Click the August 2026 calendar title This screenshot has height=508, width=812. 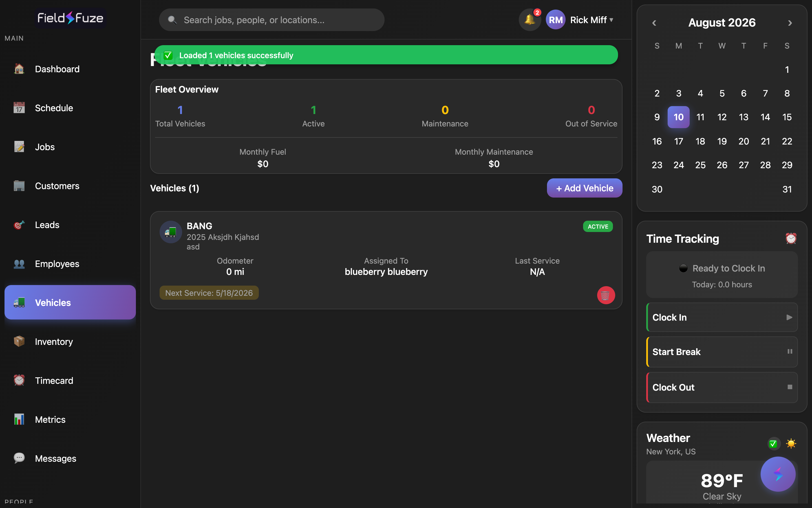(722, 23)
